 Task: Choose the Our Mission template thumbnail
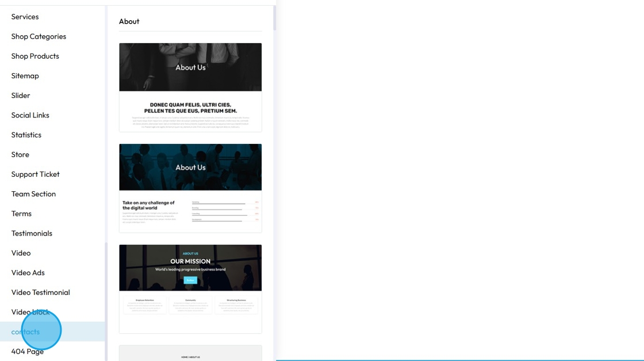190,289
